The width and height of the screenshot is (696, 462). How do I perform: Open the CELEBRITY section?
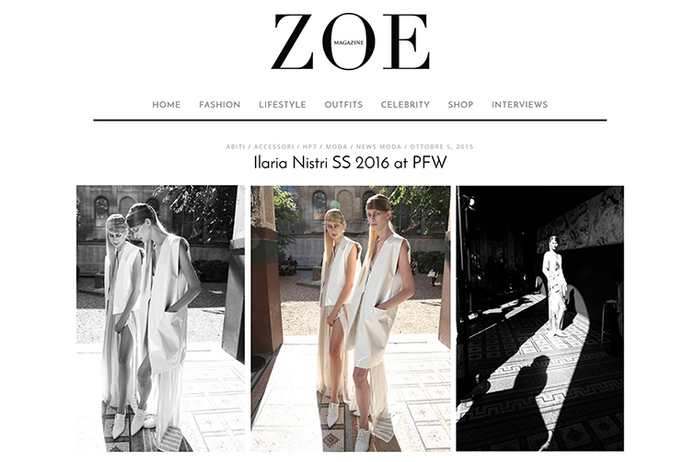(x=405, y=105)
